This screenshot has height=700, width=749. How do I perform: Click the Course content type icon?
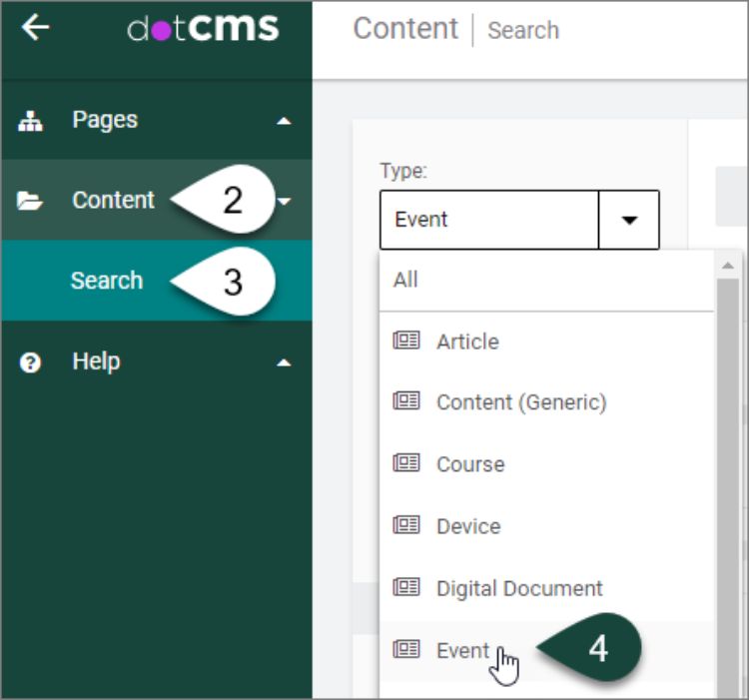coord(406,463)
